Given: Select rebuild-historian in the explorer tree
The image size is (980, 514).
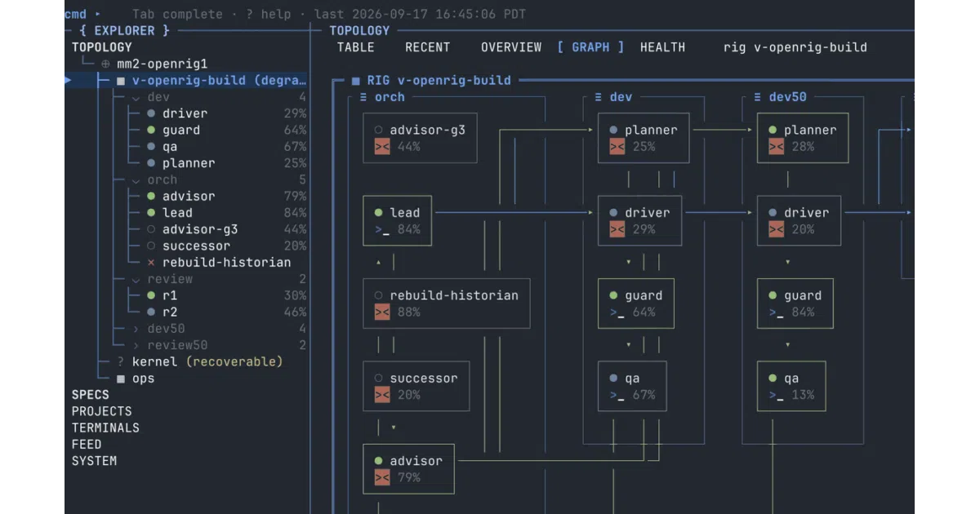Looking at the screenshot, I should click(219, 263).
